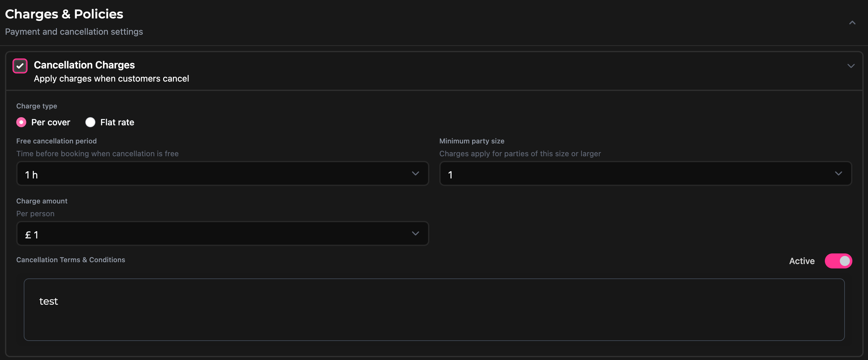The image size is (868, 360).
Task: Click the 'test' text in terms box
Action: pos(48,301)
